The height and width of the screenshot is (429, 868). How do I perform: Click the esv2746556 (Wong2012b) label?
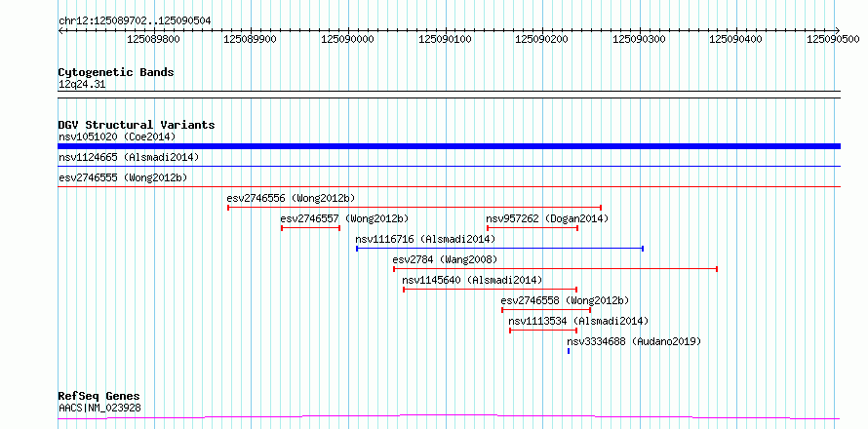click(291, 198)
